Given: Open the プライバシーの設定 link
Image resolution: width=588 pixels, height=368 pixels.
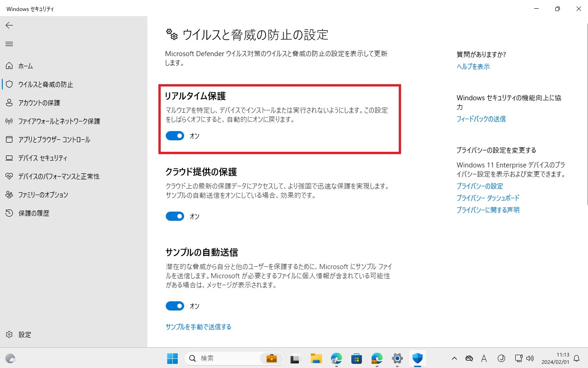Looking at the screenshot, I should click(480, 186).
